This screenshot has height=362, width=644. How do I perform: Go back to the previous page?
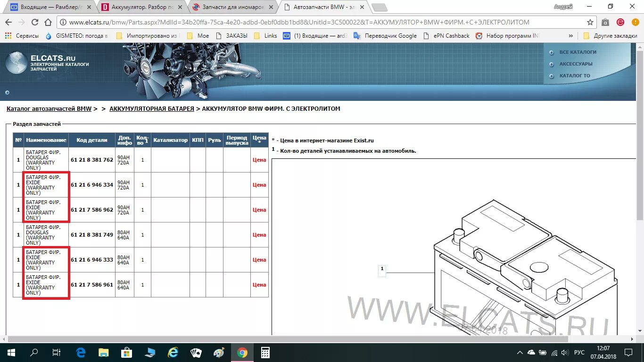click(x=8, y=22)
